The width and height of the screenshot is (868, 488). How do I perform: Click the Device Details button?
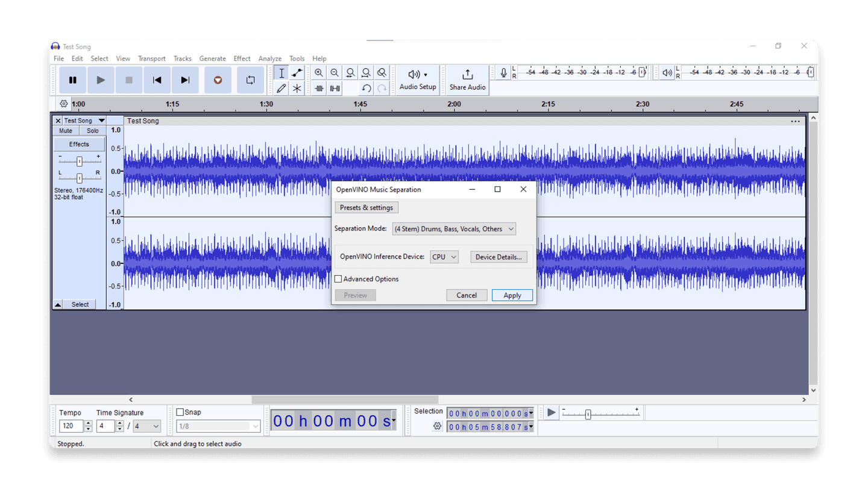[498, 257]
